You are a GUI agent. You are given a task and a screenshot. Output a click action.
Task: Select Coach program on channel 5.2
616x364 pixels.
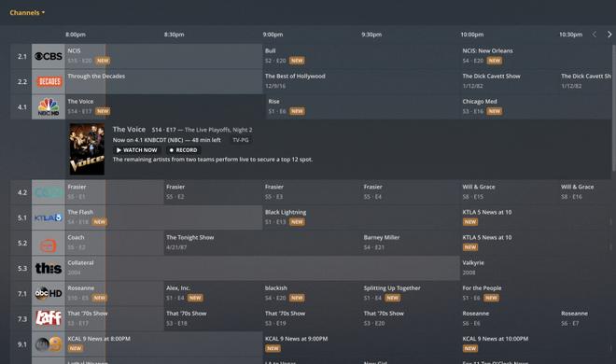(x=114, y=243)
